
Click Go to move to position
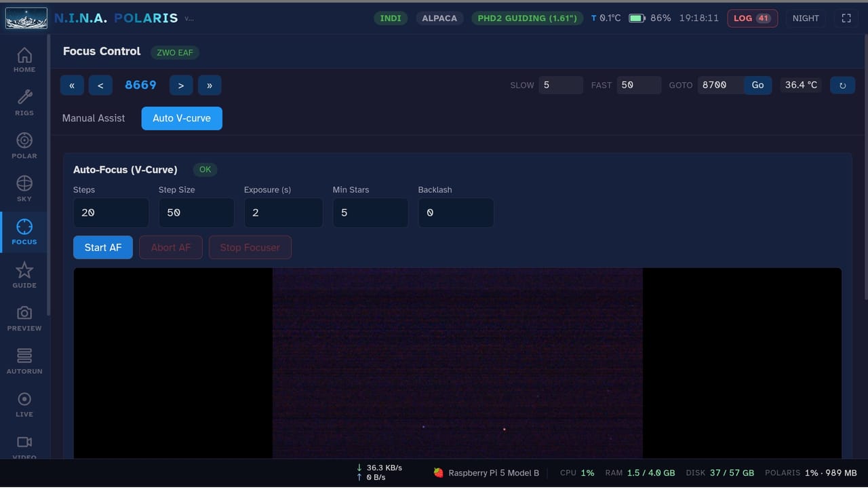[757, 86]
